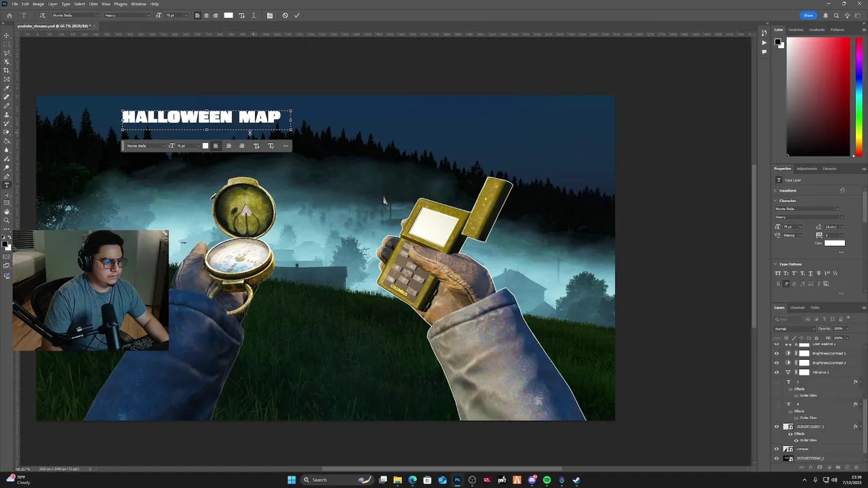
Task: Open Properties panel menu icon
Action: click(x=863, y=168)
